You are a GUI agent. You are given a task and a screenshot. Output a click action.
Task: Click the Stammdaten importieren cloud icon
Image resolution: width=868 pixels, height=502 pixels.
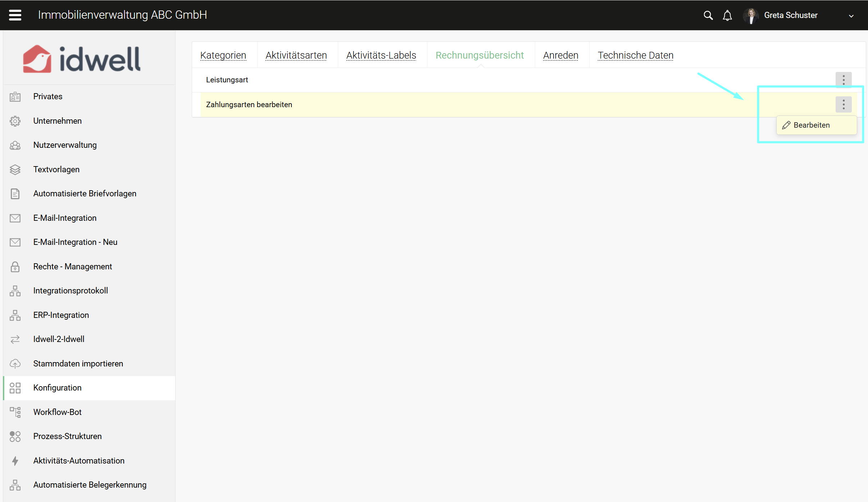pos(15,364)
